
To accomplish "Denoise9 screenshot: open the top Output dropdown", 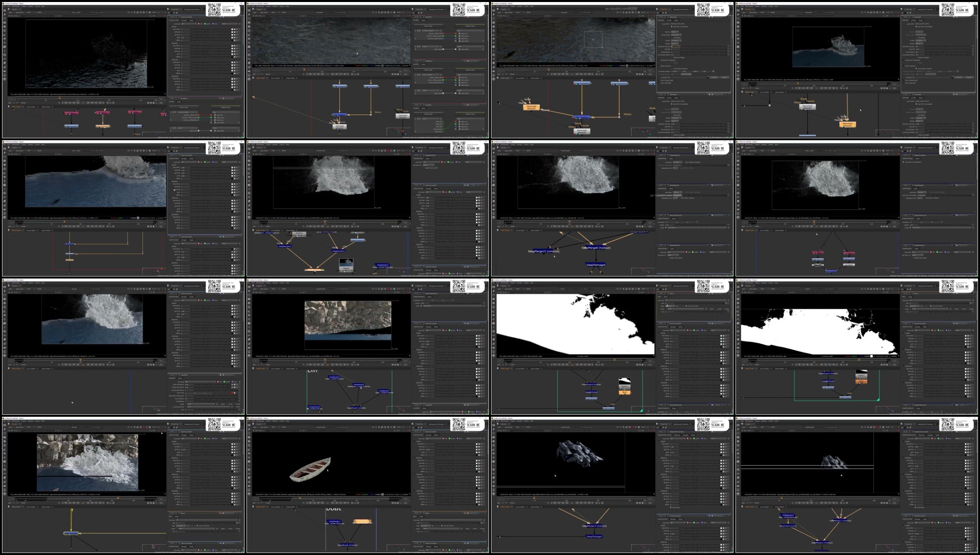I will point(674,43).
